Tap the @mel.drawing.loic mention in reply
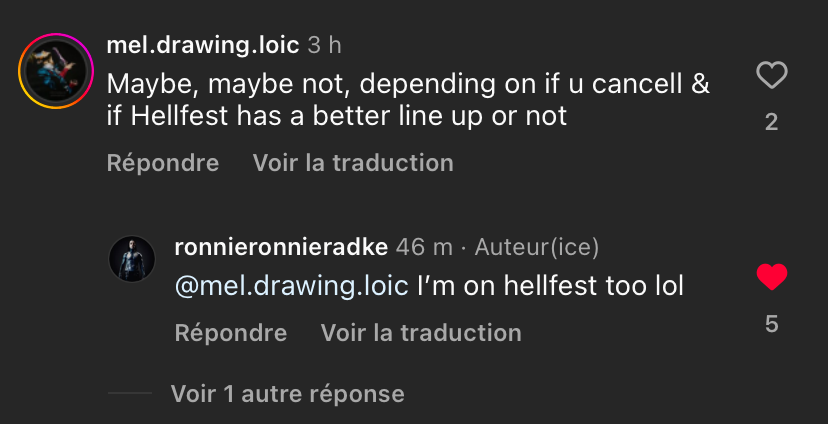828x424 pixels. [x=292, y=286]
